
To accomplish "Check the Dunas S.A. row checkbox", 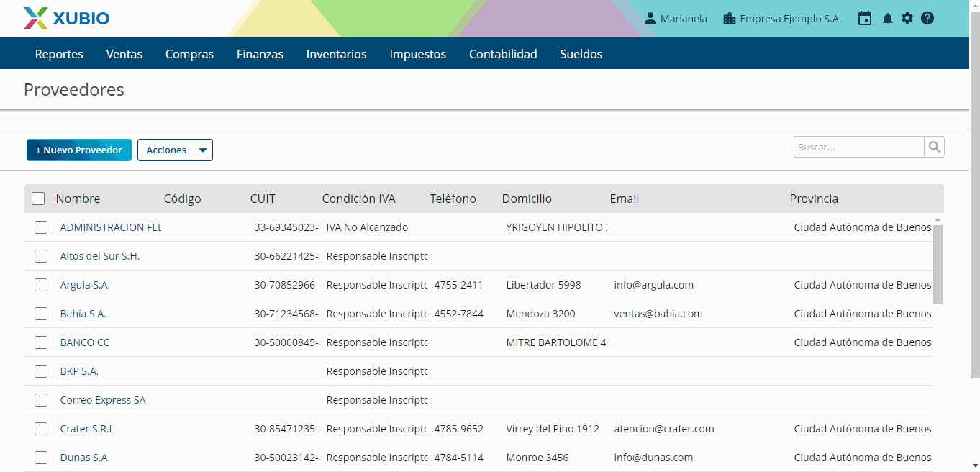I will click(41, 458).
